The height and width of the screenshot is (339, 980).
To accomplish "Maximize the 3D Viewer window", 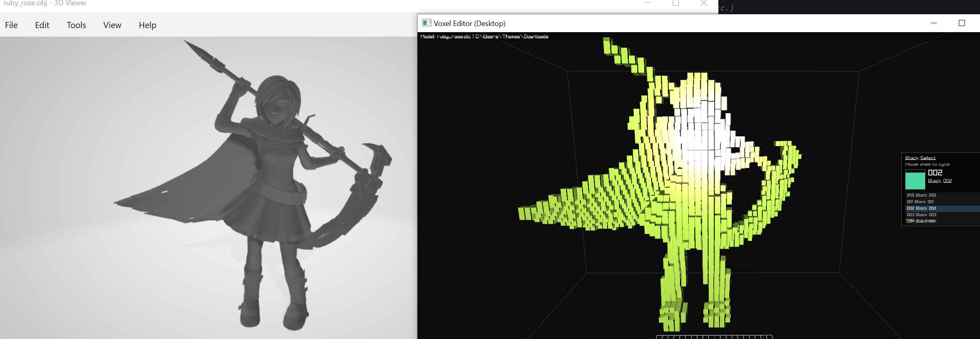I will pos(676,3).
